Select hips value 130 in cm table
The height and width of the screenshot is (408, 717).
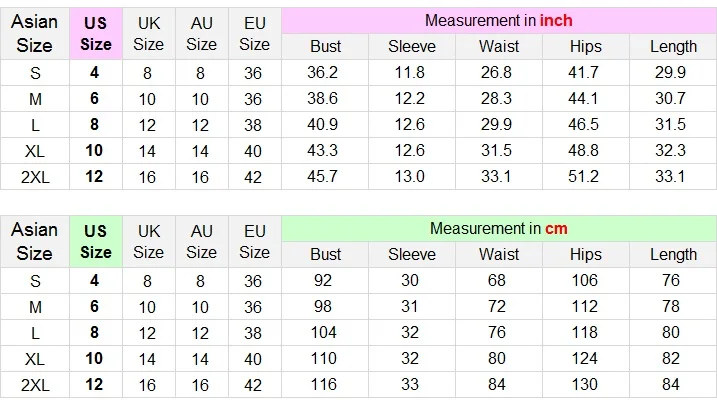coord(584,385)
